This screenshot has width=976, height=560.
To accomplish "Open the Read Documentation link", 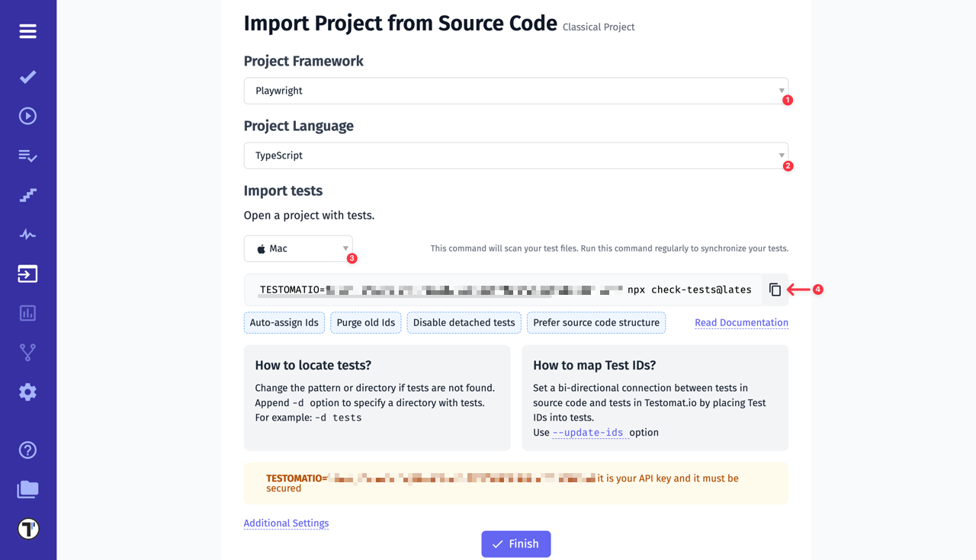I will coord(741,322).
